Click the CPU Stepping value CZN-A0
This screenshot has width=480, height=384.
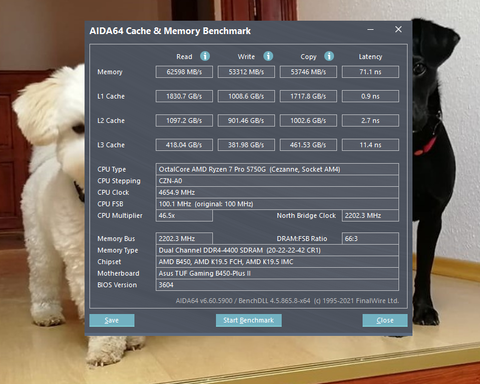(x=277, y=181)
